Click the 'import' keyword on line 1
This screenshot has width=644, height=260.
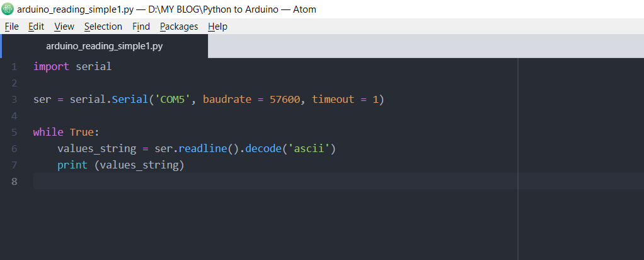[x=51, y=67]
